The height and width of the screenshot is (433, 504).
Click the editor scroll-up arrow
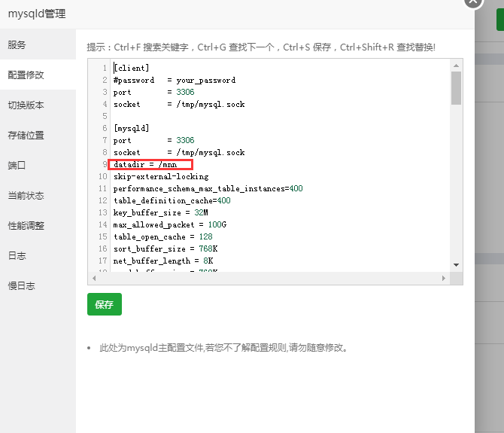tap(456, 66)
